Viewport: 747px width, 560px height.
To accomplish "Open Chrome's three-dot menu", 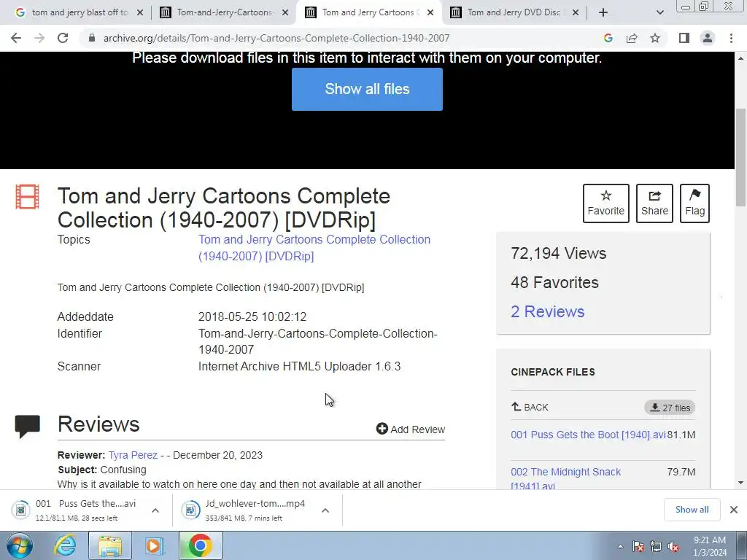I will tap(731, 38).
